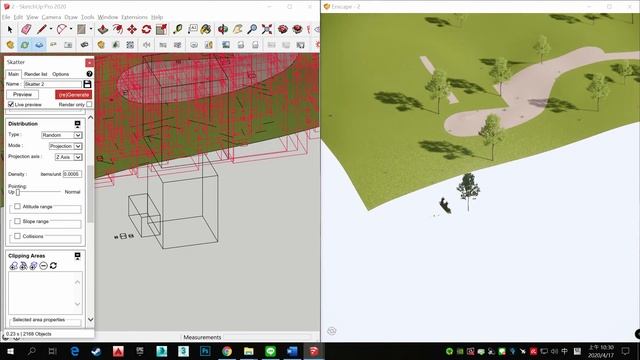Screen dimensions: 640x360
Task: Open Windows Start menu
Action: [10, 351]
